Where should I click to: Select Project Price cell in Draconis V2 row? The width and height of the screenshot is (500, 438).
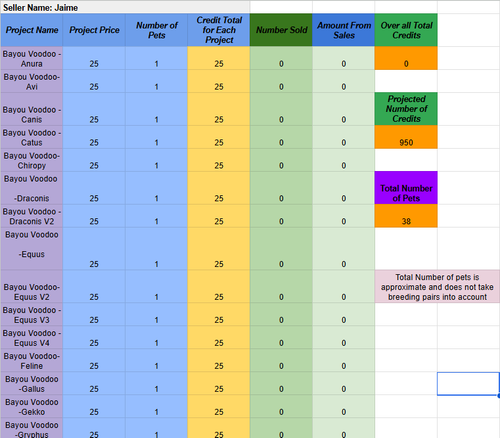click(x=94, y=216)
